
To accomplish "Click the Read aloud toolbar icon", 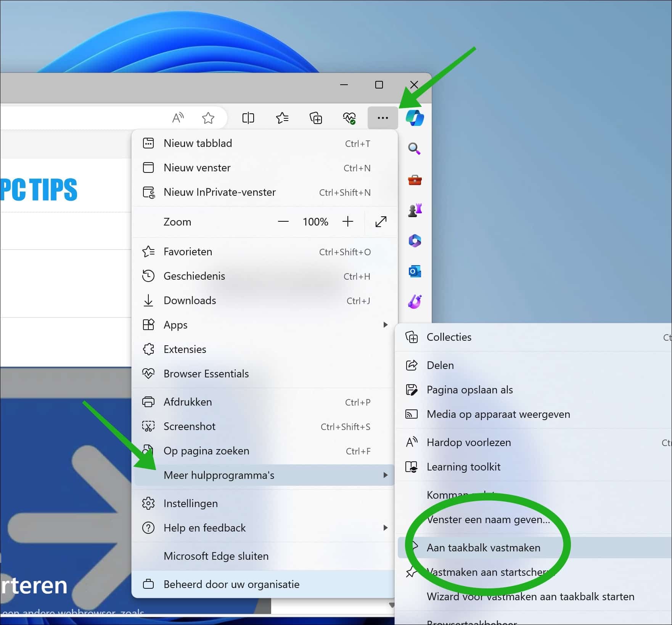I will (x=177, y=118).
